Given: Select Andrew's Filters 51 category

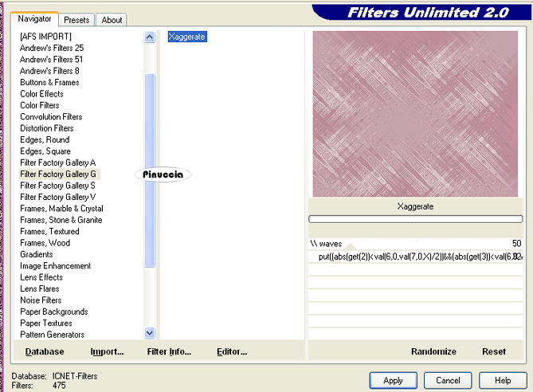Looking at the screenshot, I should 51,60.
